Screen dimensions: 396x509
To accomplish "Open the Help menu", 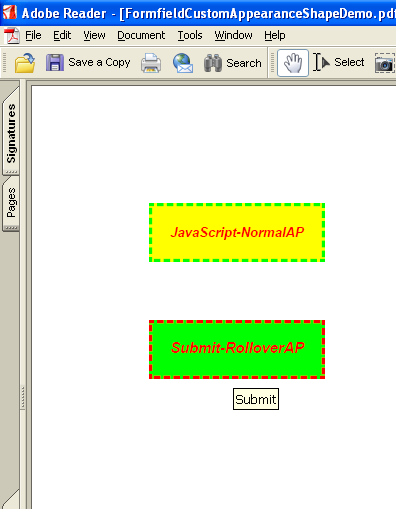I will point(275,35).
